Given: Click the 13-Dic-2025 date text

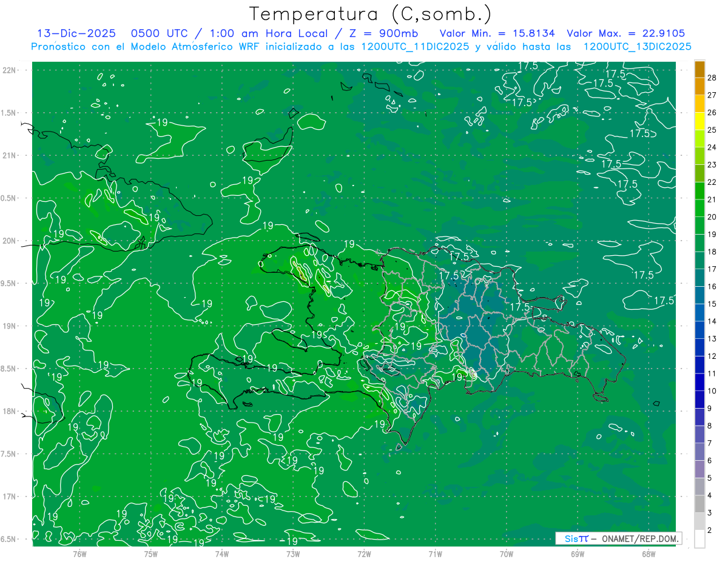Looking at the screenshot, I should (x=76, y=33).
